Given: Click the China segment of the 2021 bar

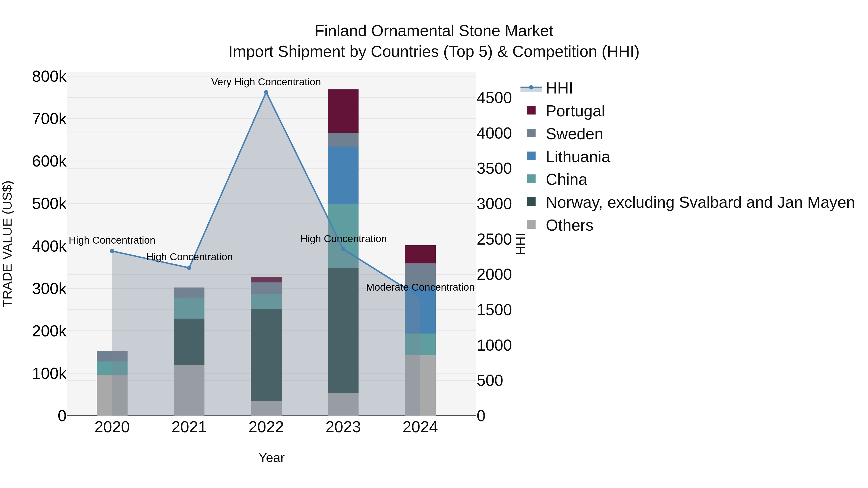Looking at the screenshot, I should 189,308.
